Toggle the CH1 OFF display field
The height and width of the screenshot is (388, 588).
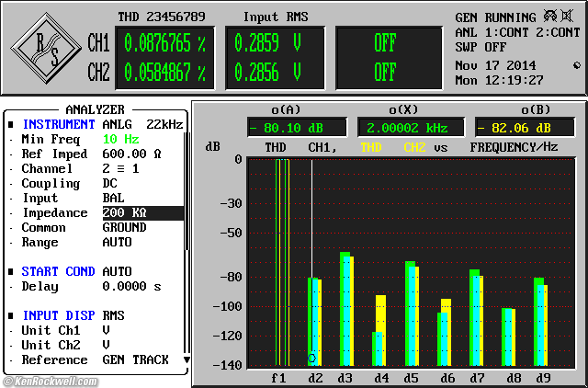coord(384,42)
